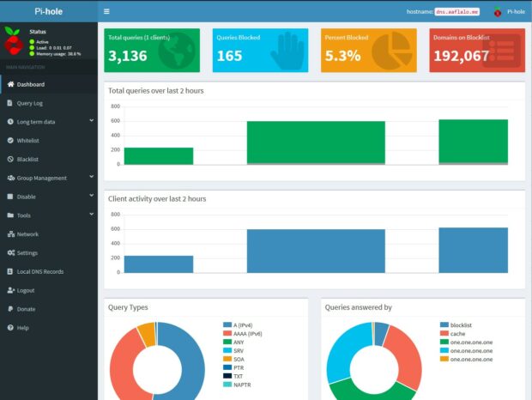Viewport: 532px width, 400px height.
Task: Click the hamburger sidebar toggle icon
Action: [x=106, y=12]
